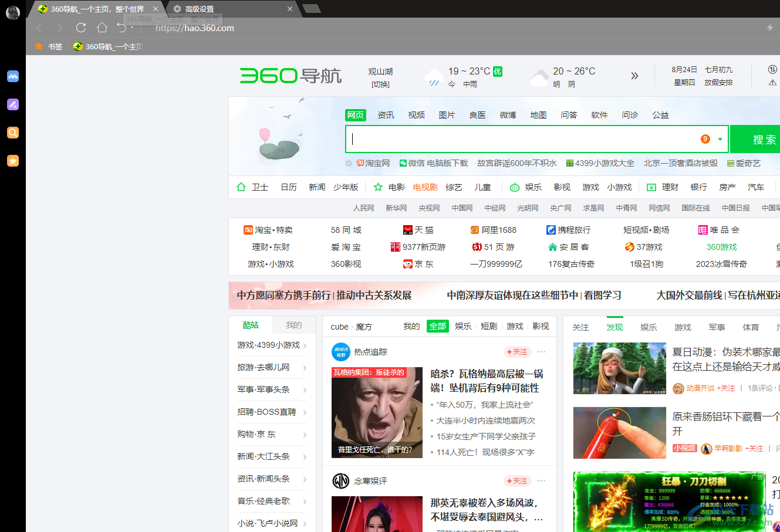Open the green 360游戏 link
The width and height of the screenshot is (780, 532).
721,247
